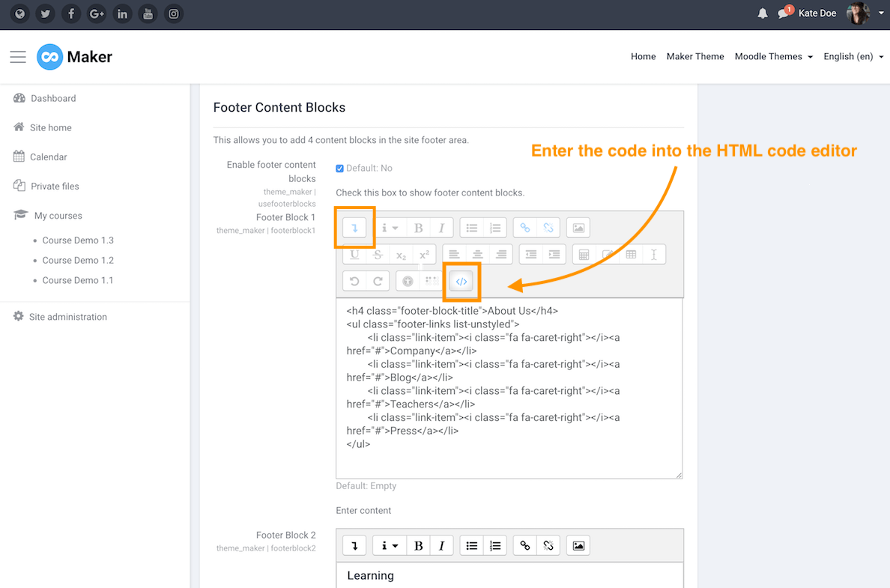890x588 pixels.
Task: Uncheck the Default: No checkbox
Action: [339, 168]
